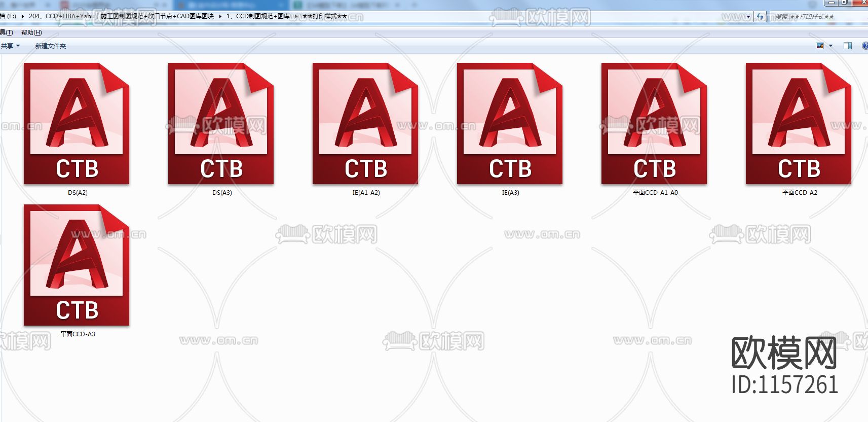Viewport: 868px width, 422px height.
Task: Click the ★★打印样式★★ breadcrumb segment
Action: coord(324,16)
